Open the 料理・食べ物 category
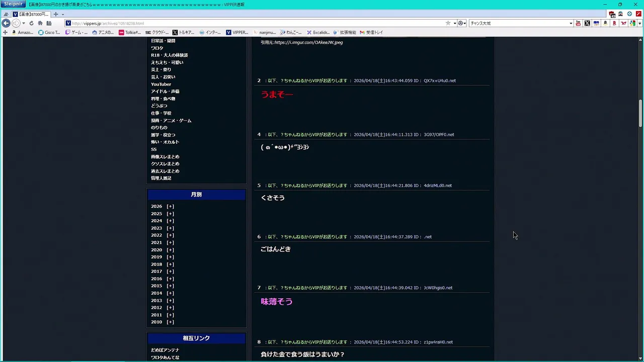 click(x=163, y=99)
